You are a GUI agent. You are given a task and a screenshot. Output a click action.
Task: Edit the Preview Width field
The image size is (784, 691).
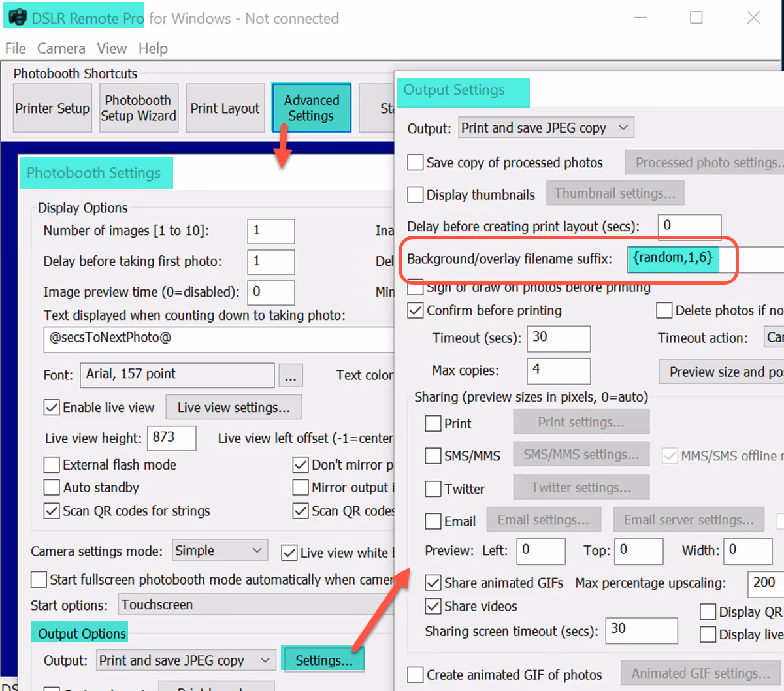pos(748,551)
